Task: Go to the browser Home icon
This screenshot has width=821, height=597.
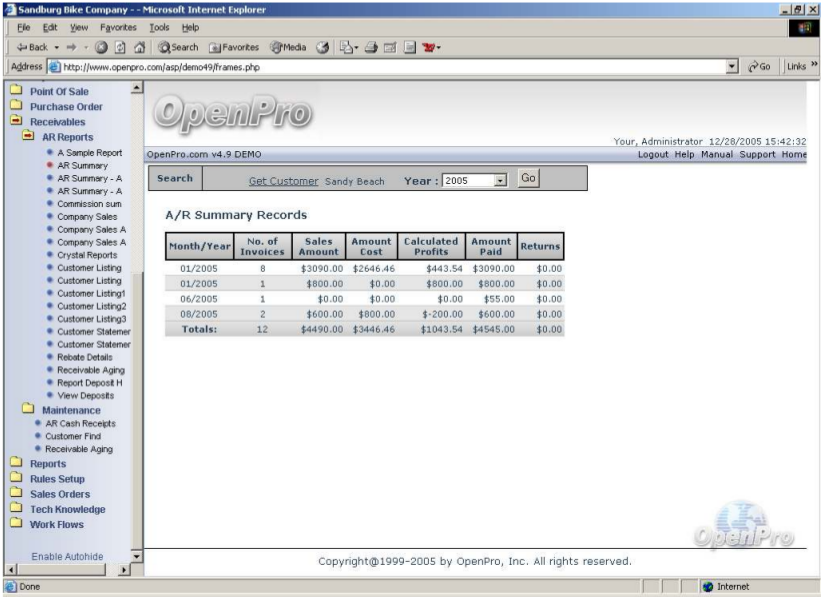Action: click(x=139, y=47)
